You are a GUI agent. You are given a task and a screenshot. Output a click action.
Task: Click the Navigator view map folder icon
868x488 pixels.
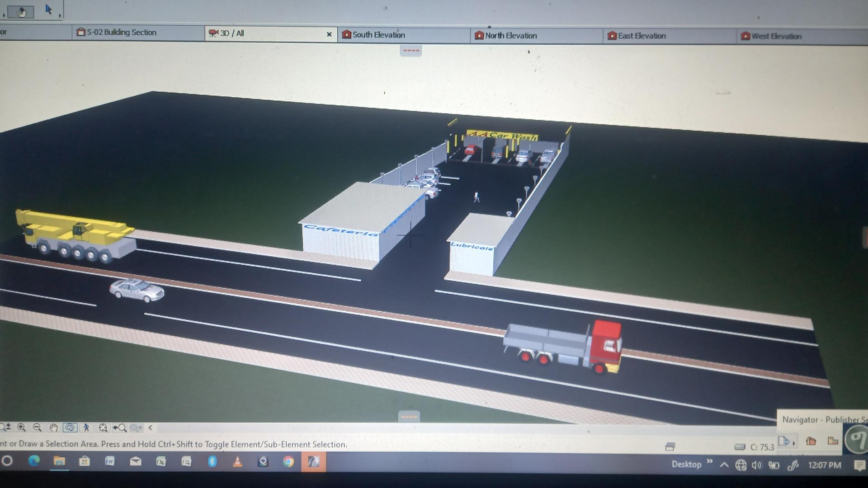[x=833, y=441]
